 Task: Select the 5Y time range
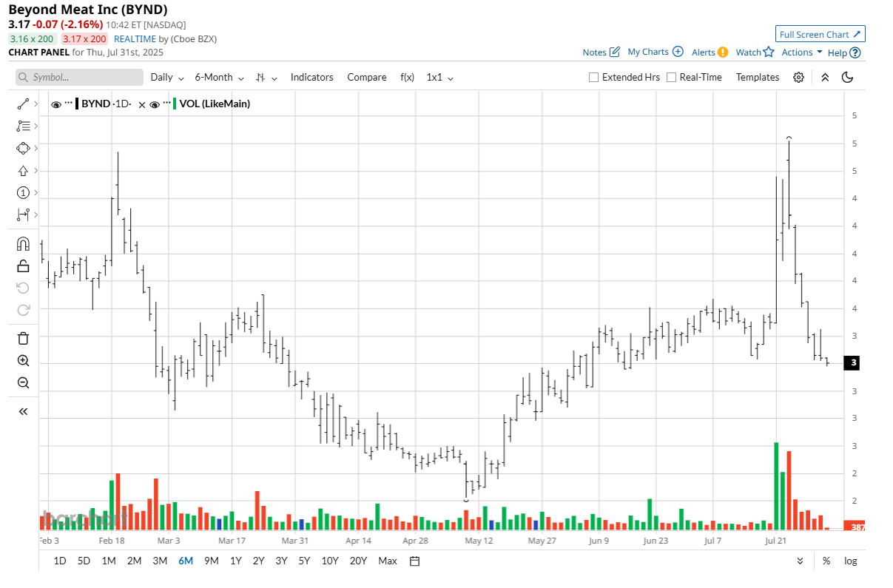click(x=304, y=561)
